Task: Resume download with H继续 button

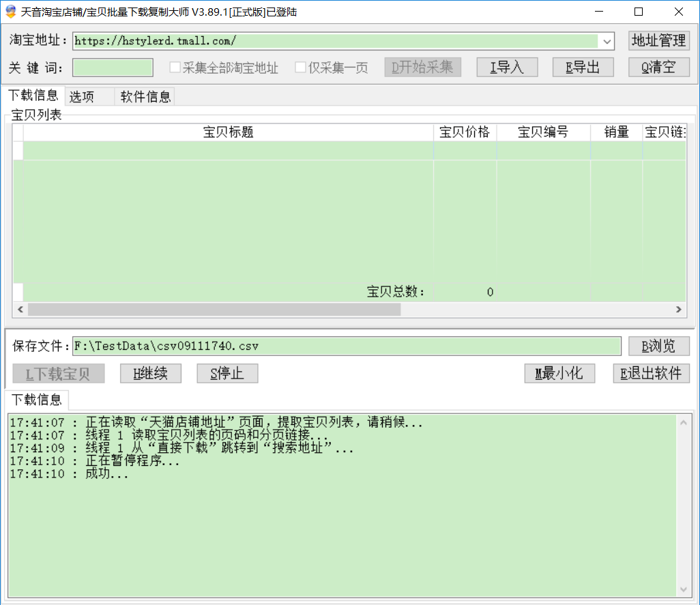Action: [x=151, y=374]
